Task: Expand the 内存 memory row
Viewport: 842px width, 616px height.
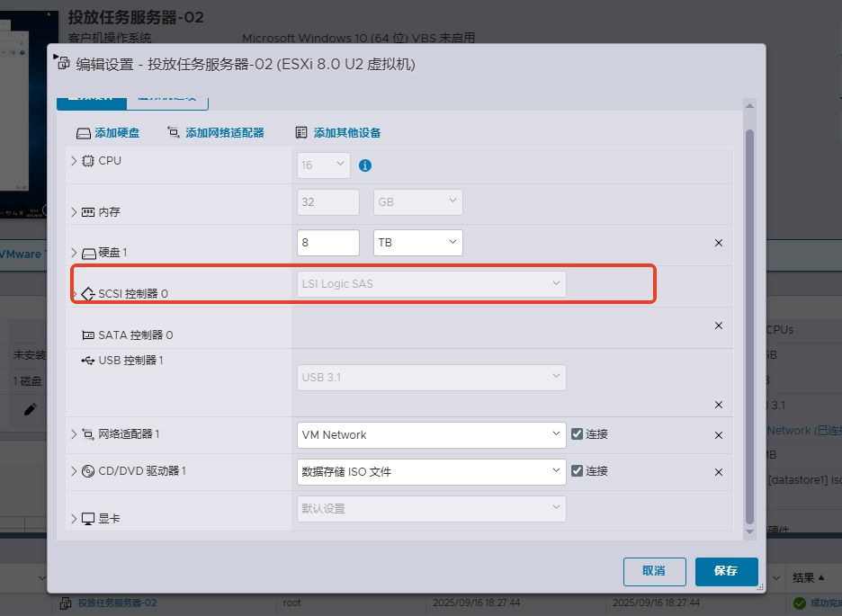Action: pos(74,212)
